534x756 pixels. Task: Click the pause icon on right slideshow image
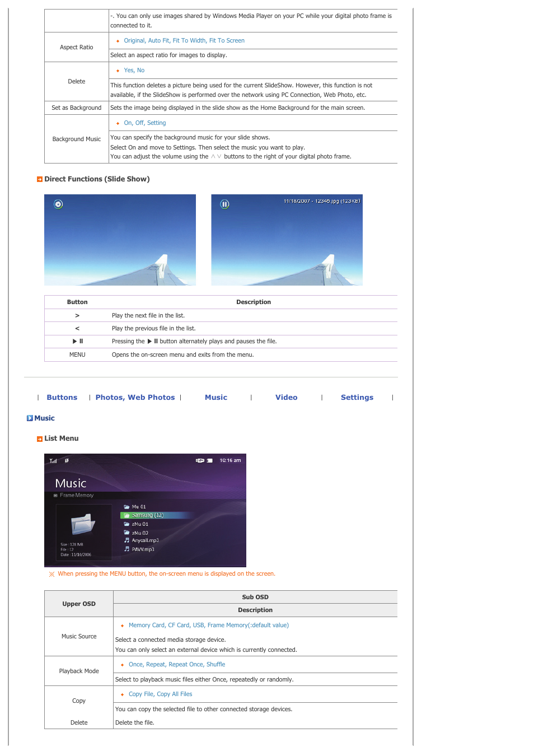(224, 204)
